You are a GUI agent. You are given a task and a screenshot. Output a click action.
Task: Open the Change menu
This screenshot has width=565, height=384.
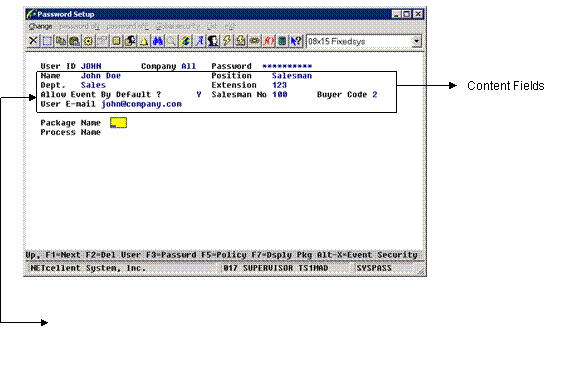tap(40, 26)
